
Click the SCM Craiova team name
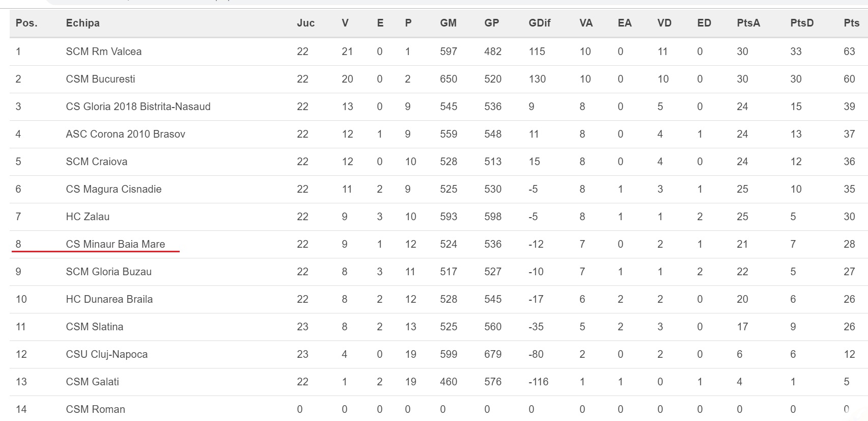(96, 162)
